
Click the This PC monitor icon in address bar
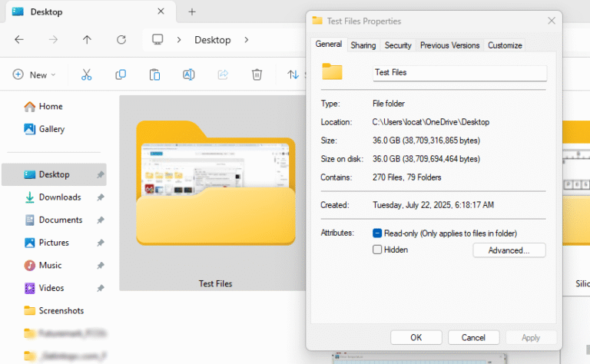pos(157,39)
